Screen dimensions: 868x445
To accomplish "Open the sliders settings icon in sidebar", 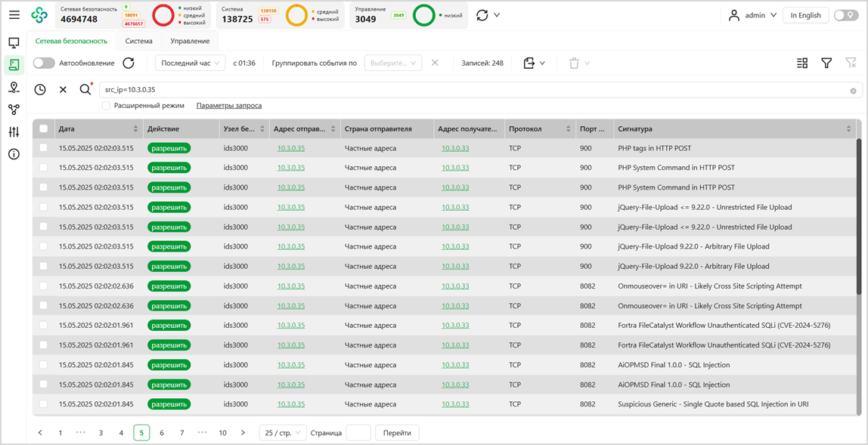I will tap(14, 132).
